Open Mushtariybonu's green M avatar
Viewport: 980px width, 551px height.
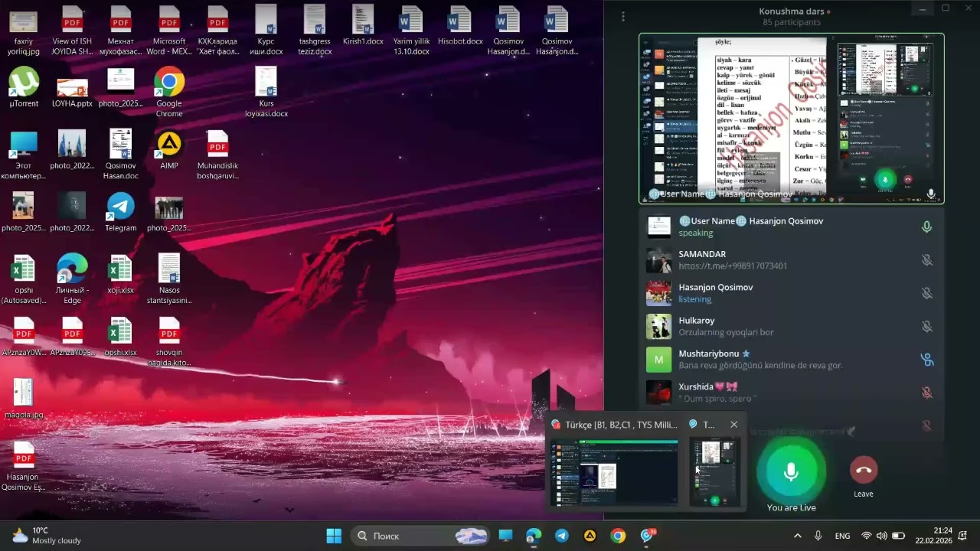658,359
